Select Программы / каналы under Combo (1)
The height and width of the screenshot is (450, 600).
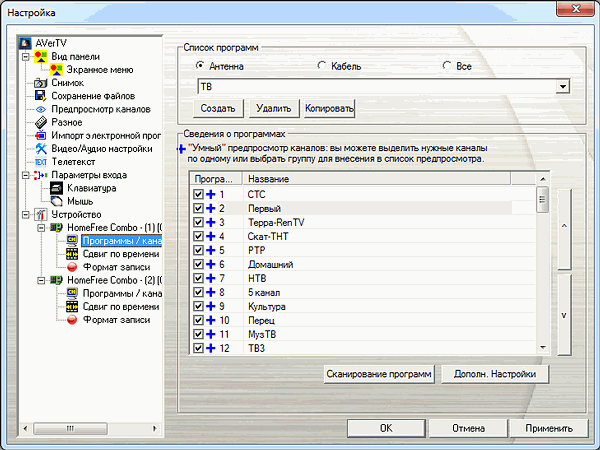pyautogui.click(x=122, y=241)
